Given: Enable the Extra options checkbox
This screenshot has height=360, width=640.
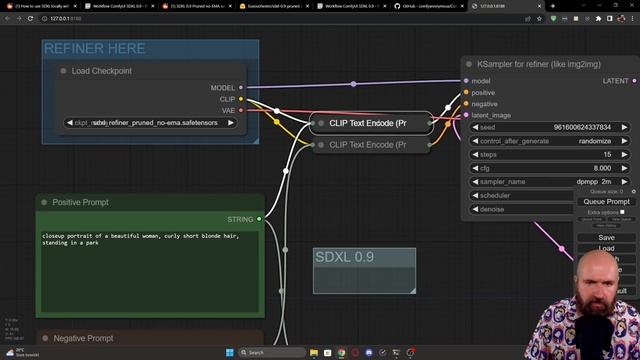Looking at the screenshot, I should pyautogui.click(x=622, y=212).
